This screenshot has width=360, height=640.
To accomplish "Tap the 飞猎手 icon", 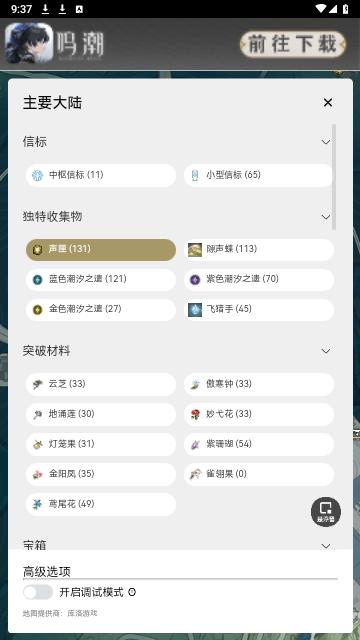I will point(195,309).
